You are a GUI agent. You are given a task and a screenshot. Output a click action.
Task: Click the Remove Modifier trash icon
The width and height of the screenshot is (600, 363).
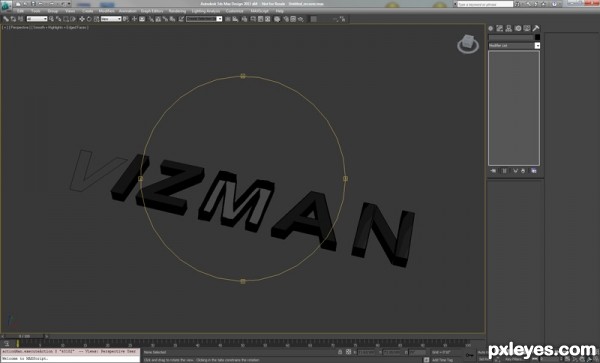pos(523,171)
